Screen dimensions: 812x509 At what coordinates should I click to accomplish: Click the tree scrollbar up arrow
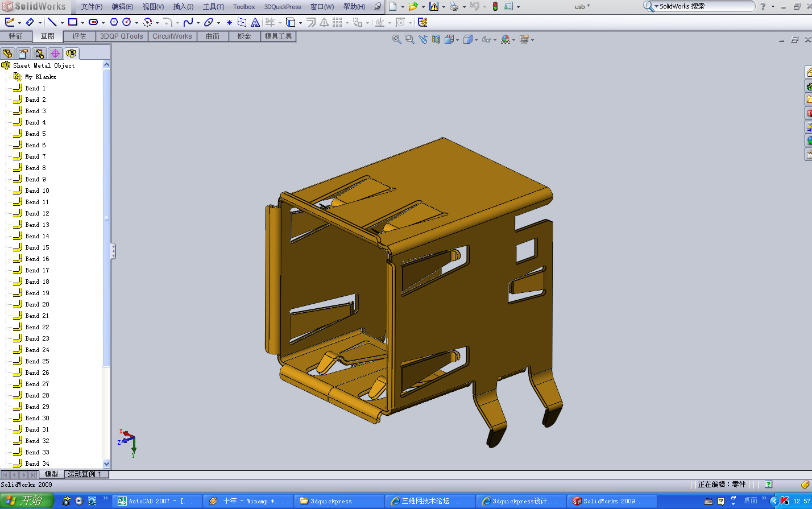tap(106, 65)
